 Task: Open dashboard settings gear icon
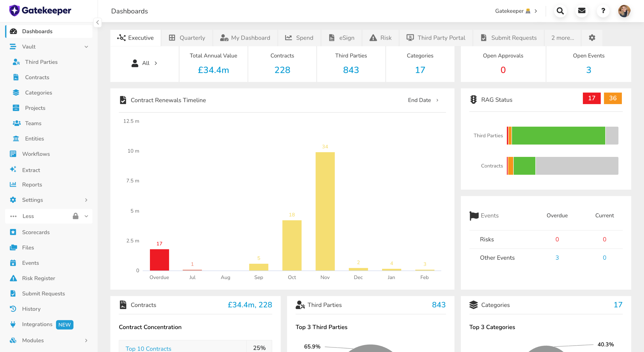coord(592,38)
